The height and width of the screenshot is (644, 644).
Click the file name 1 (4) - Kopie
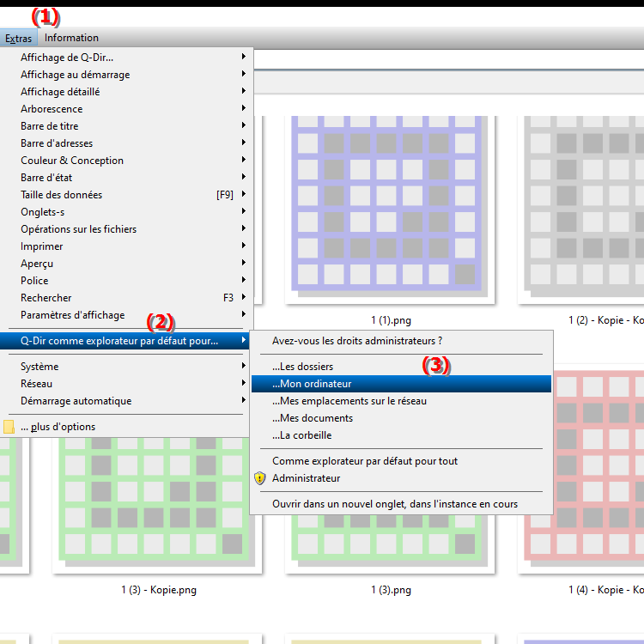(606, 590)
